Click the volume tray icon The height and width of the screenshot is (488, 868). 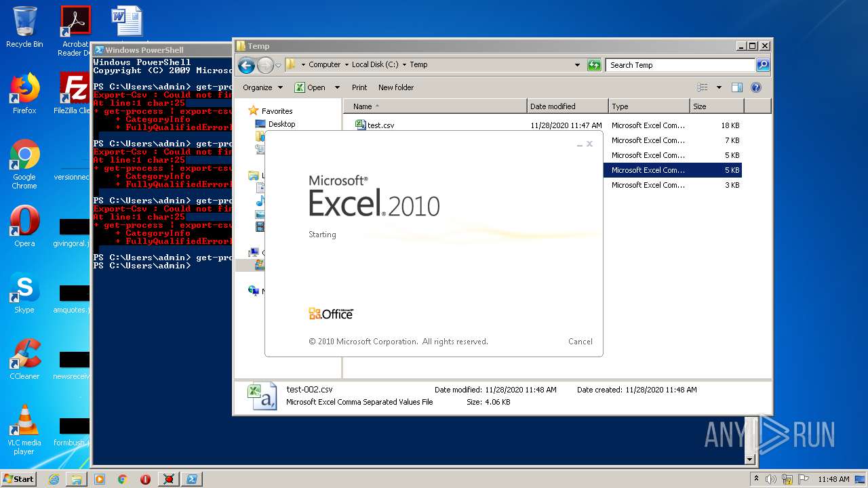[x=771, y=479]
